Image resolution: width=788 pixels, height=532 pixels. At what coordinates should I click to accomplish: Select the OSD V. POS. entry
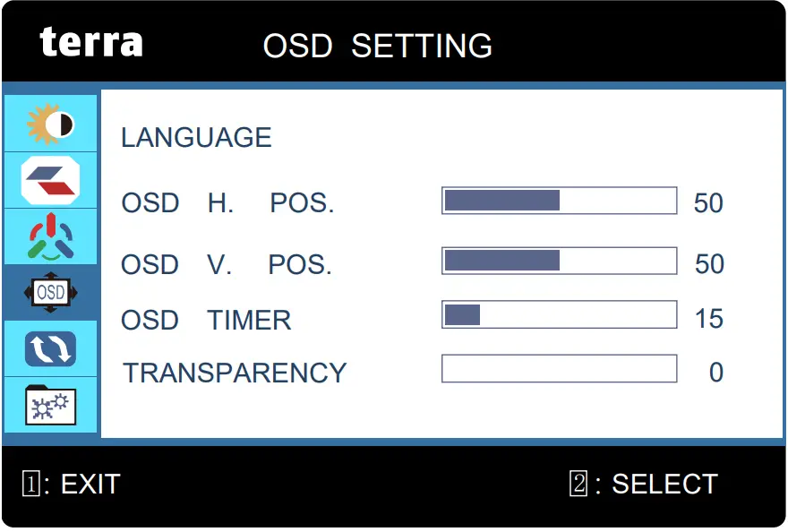point(227,265)
